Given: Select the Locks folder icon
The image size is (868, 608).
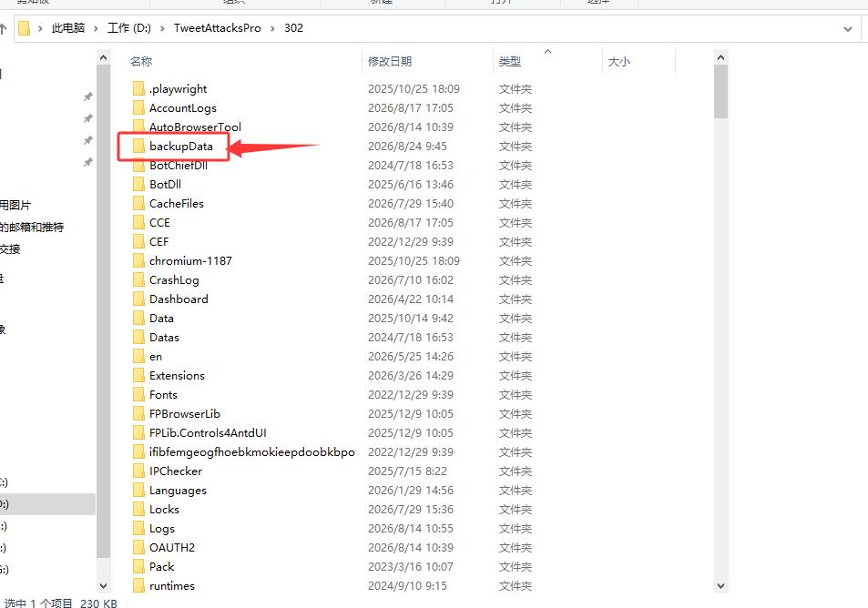Looking at the screenshot, I should [138, 509].
